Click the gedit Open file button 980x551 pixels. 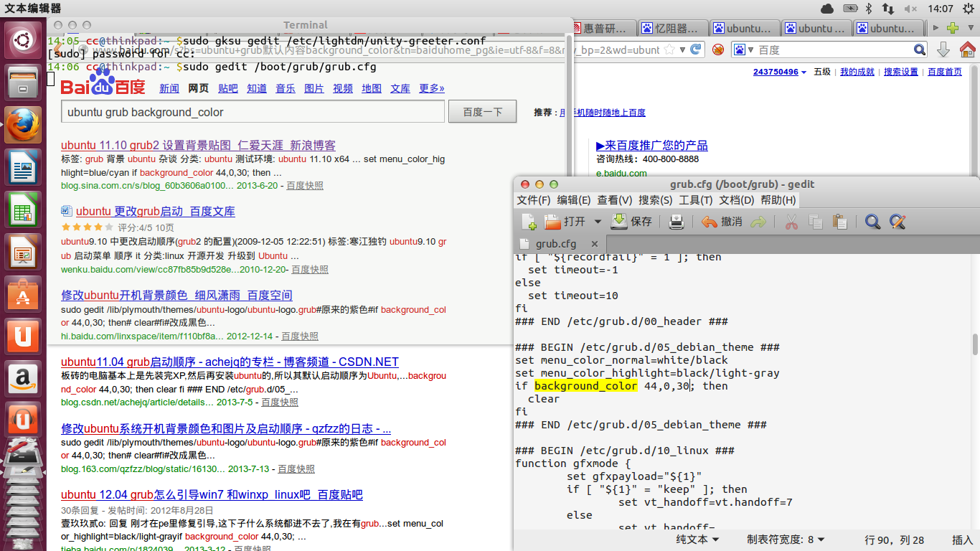click(x=564, y=222)
